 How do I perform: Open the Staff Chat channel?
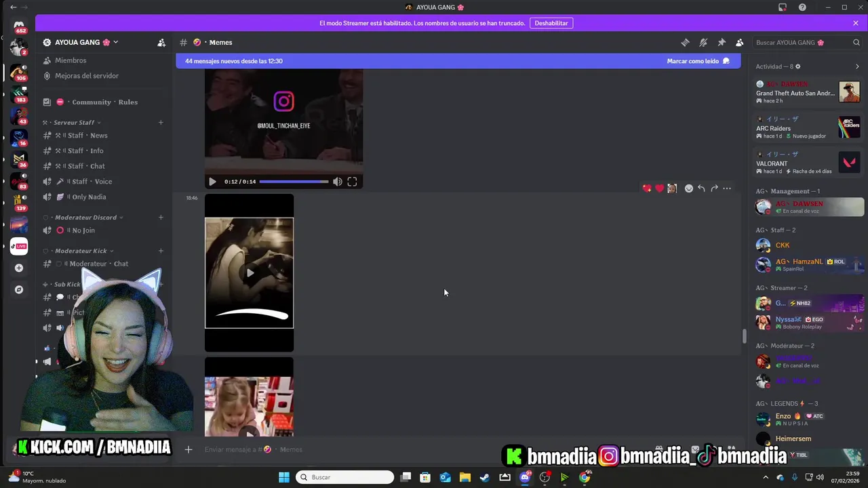[x=88, y=166]
